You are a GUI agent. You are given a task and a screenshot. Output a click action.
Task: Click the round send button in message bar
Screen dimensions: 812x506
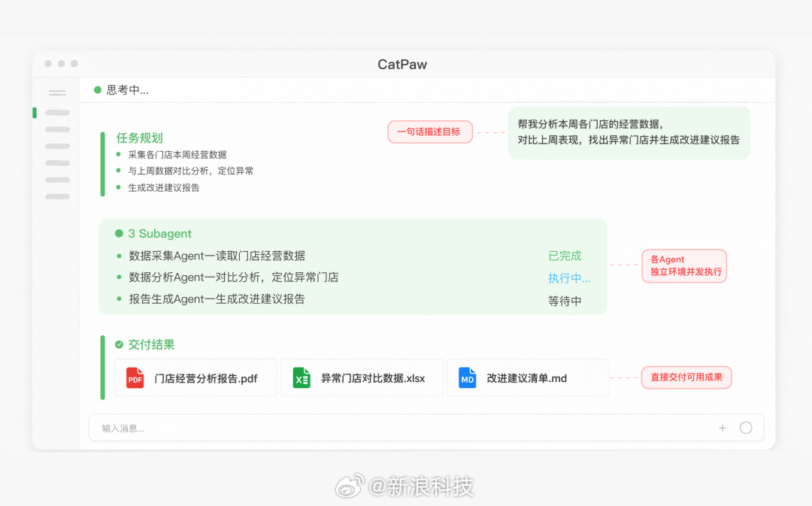746,428
